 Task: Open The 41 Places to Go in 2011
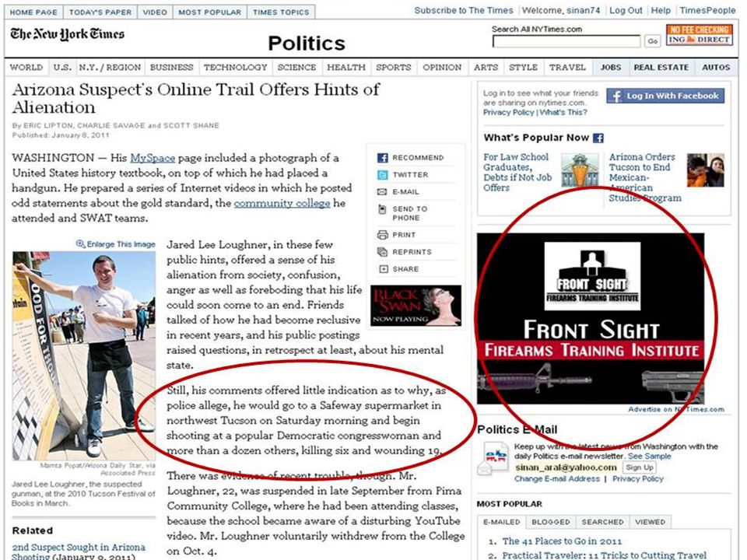pos(562,541)
